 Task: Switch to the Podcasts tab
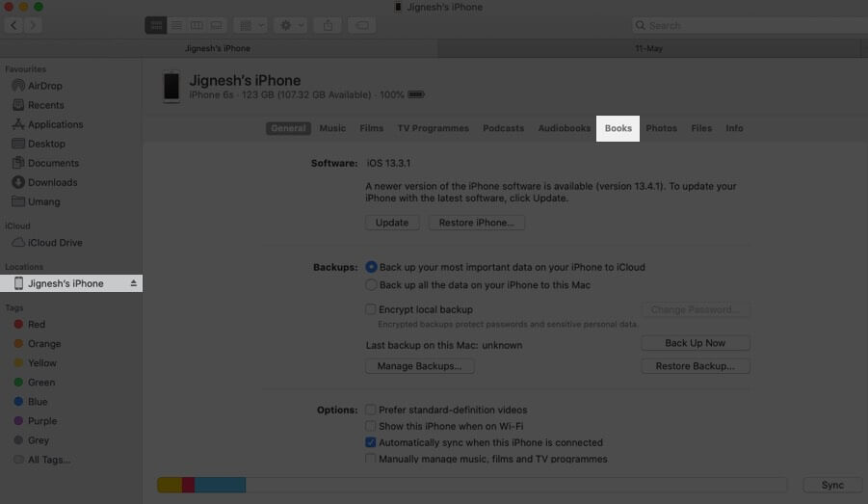coord(503,128)
